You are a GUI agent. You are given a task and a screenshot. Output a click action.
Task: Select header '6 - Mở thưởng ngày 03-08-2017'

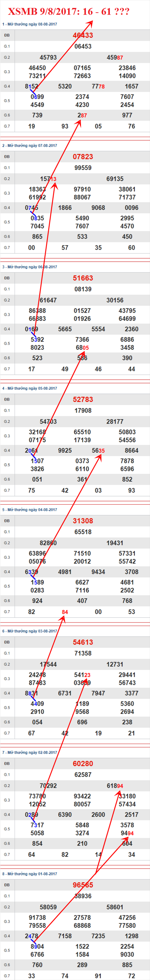30,631
